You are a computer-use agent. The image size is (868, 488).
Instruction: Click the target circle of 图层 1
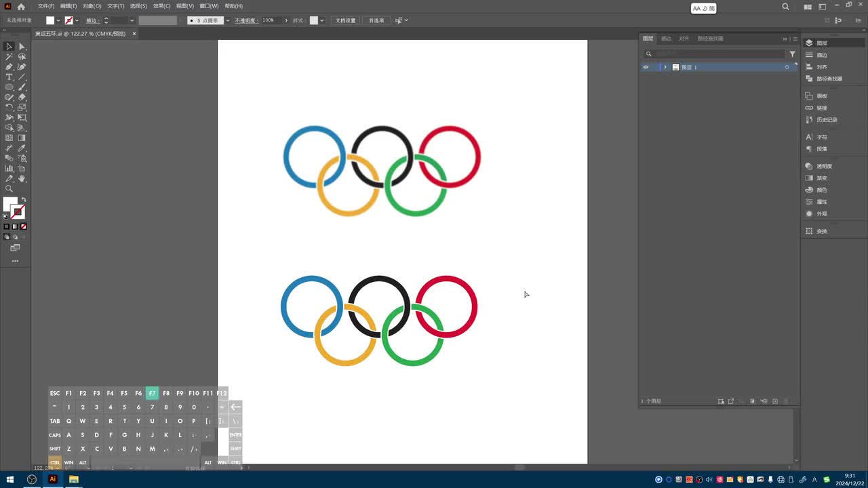787,67
